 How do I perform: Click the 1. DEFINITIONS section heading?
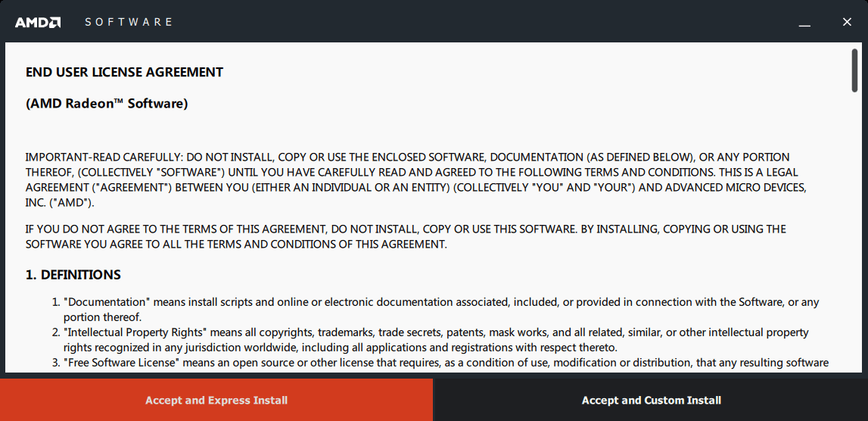click(x=73, y=275)
